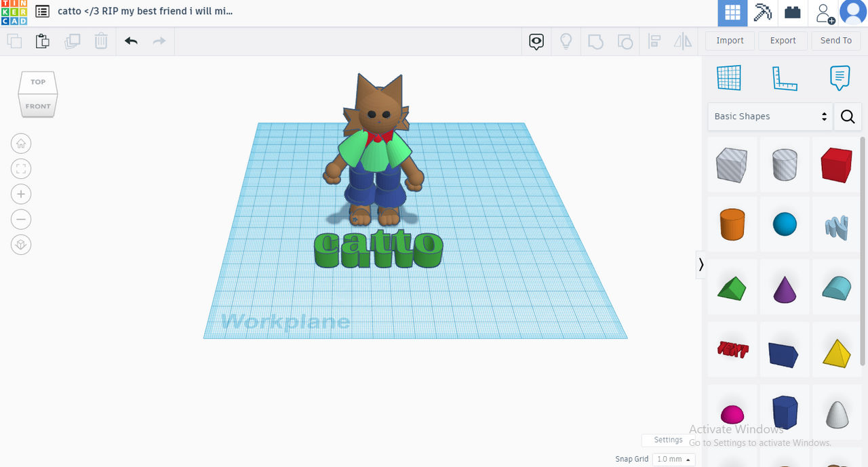Redo the last action
The image size is (868, 467).
(159, 41)
